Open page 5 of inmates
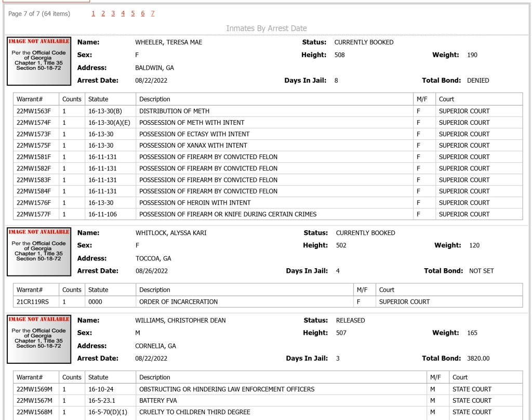This screenshot has width=532, height=420. pyautogui.click(x=132, y=14)
